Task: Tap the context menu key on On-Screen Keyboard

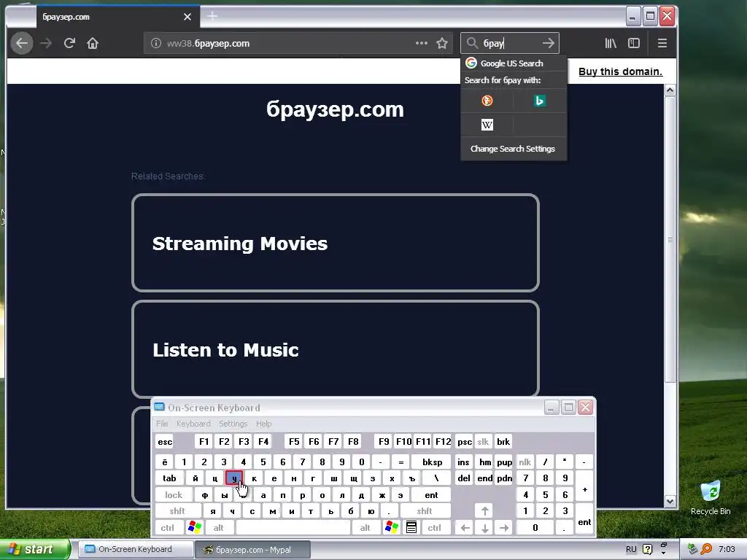Action: click(411, 528)
